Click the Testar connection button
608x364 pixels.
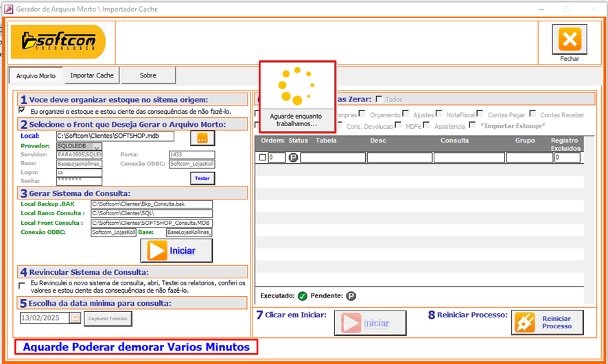(x=202, y=178)
